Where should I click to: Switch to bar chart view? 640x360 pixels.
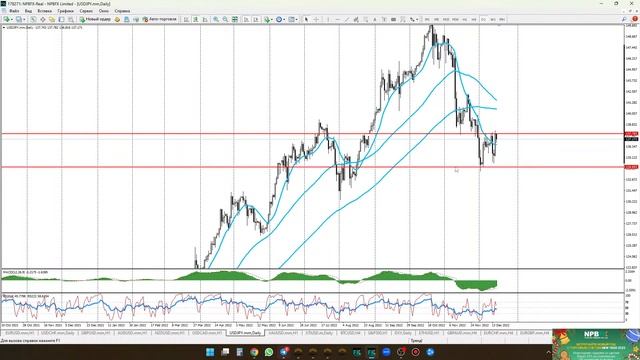pyautogui.click(x=186, y=19)
